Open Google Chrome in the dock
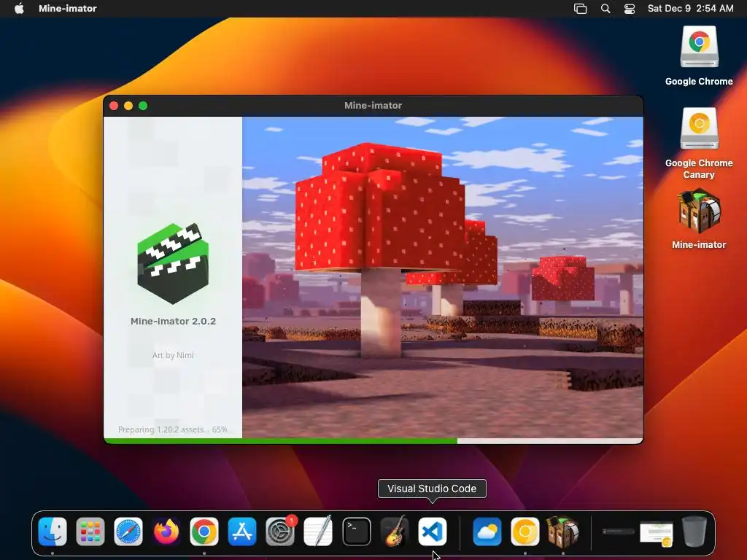Image resolution: width=747 pixels, height=560 pixels. click(204, 532)
